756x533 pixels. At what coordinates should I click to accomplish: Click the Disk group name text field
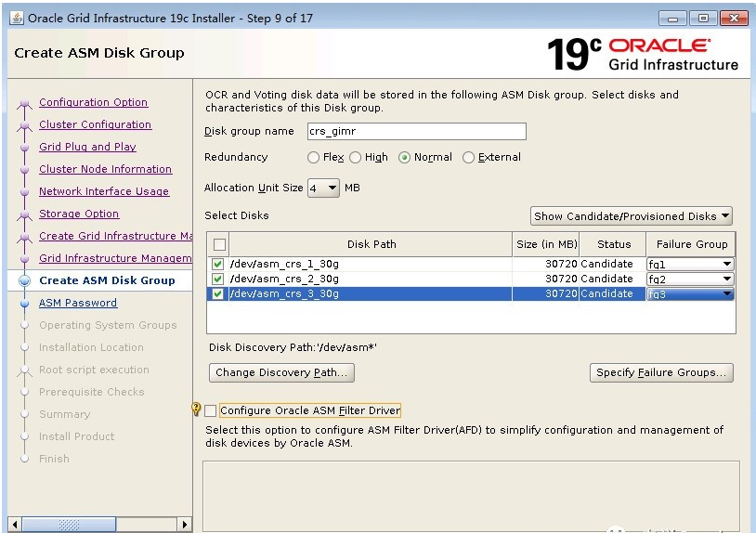[415, 132]
